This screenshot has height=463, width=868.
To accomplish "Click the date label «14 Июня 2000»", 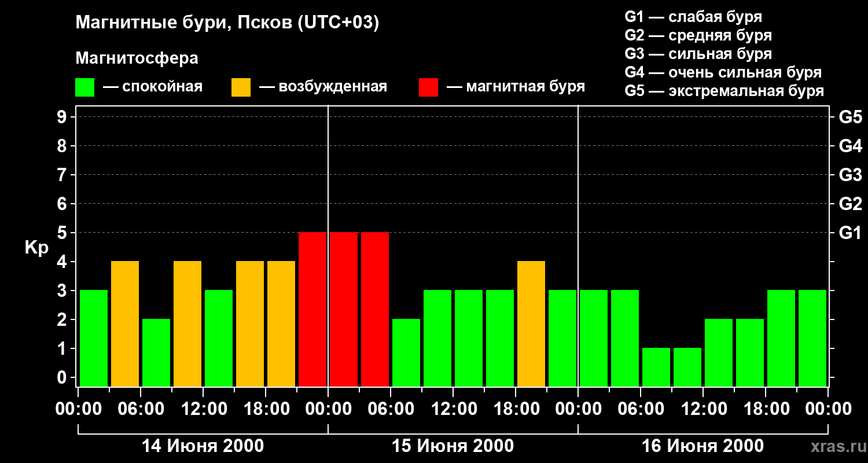I will click(203, 446).
